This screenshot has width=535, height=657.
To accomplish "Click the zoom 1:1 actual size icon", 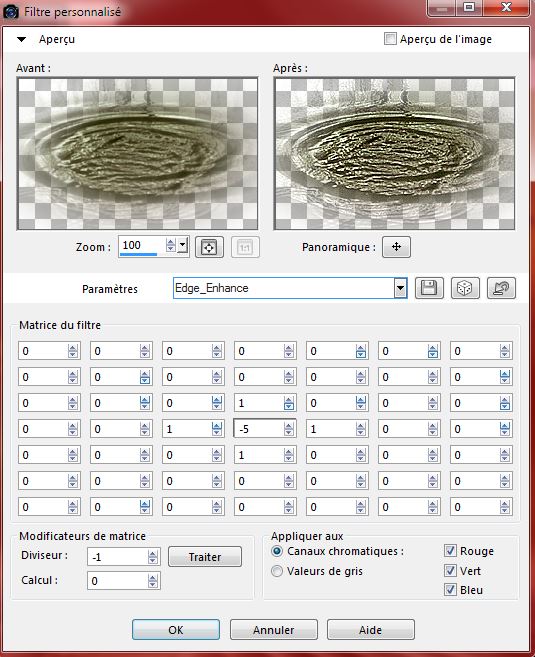I will click(245, 247).
